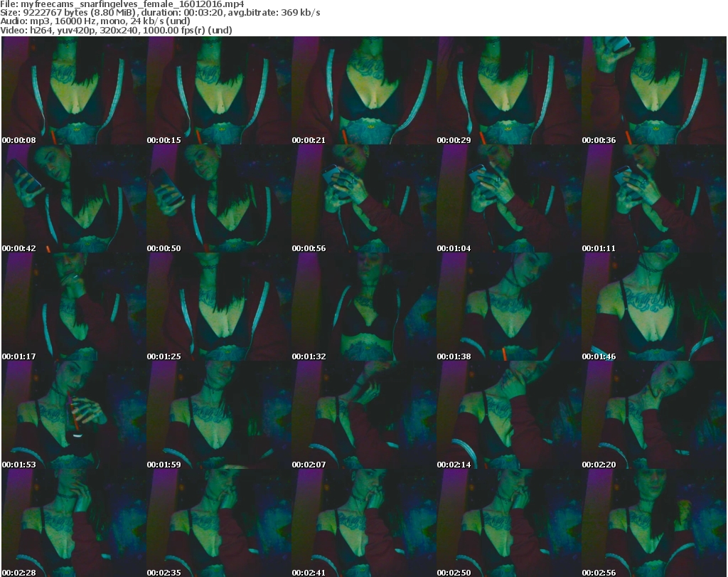This screenshot has height=577, width=728.
Task: Select the frame labeled 00:00:50
Action: click(x=219, y=198)
